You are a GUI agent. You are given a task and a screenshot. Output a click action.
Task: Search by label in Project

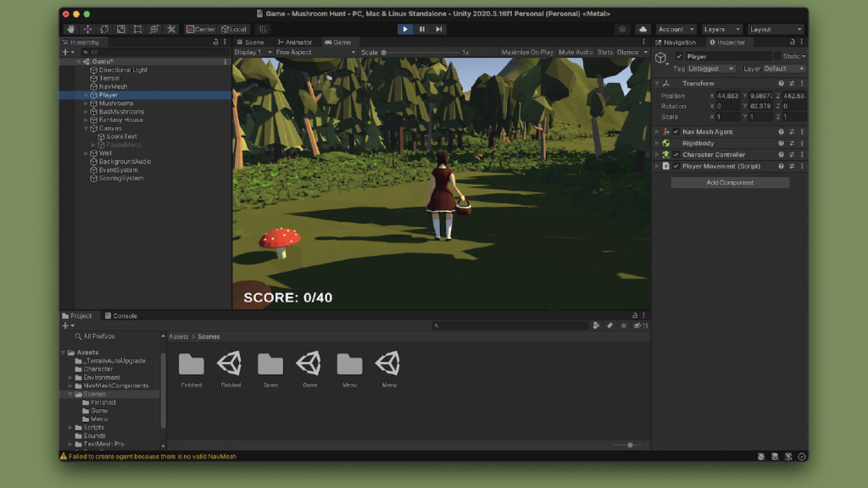610,326
